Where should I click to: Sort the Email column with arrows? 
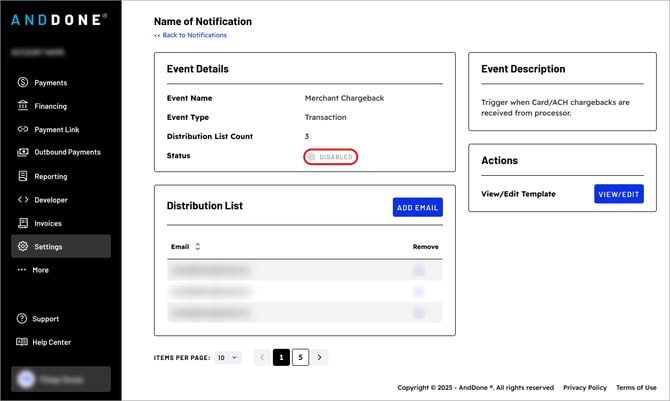(197, 247)
